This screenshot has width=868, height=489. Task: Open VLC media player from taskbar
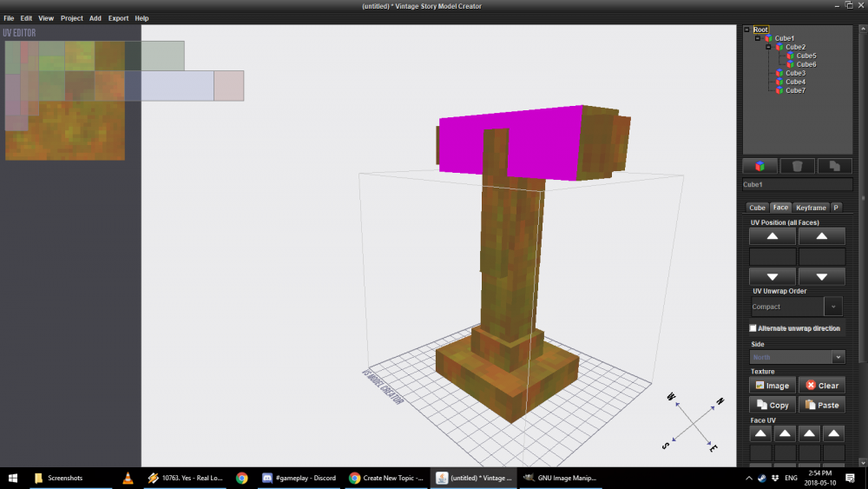[x=128, y=478]
